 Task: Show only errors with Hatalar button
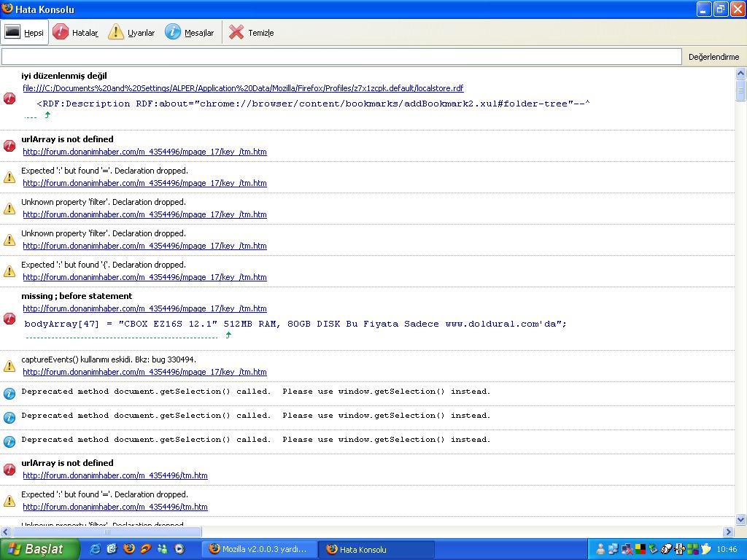76,33
